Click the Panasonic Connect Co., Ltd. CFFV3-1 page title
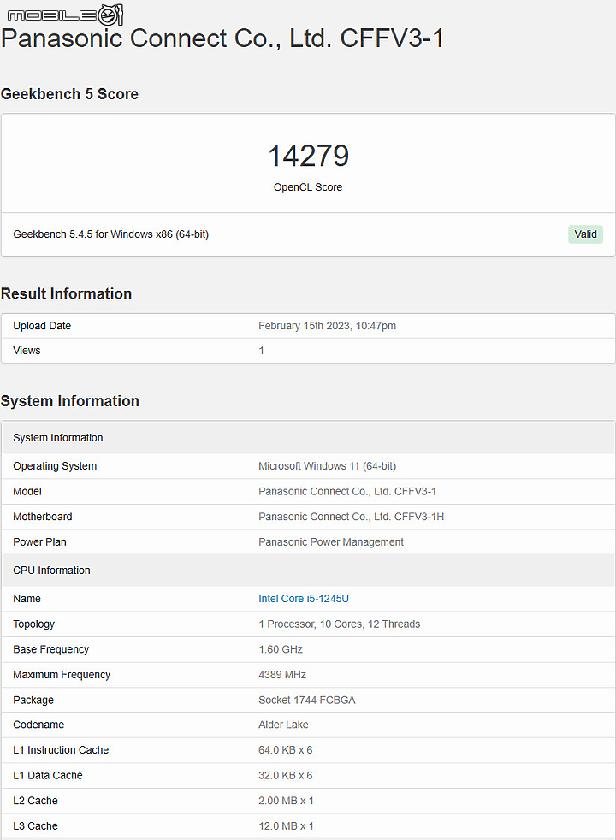 [x=222, y=38]
